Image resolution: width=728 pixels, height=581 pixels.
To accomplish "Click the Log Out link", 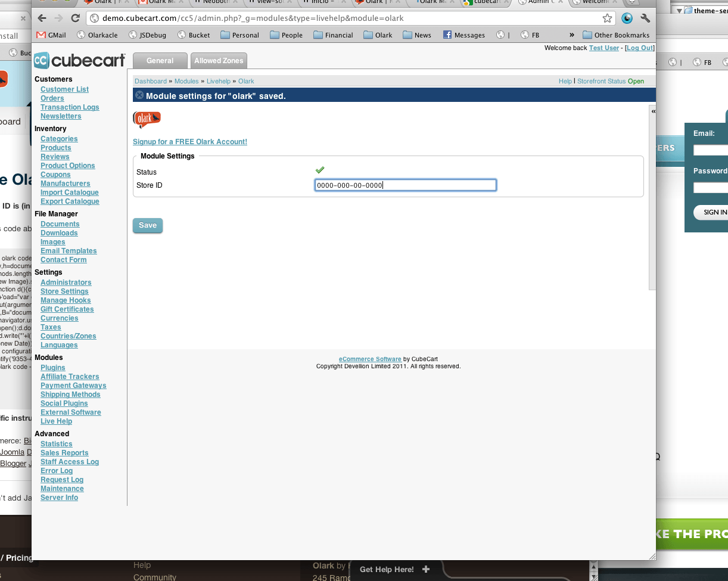I will [639, 48].
